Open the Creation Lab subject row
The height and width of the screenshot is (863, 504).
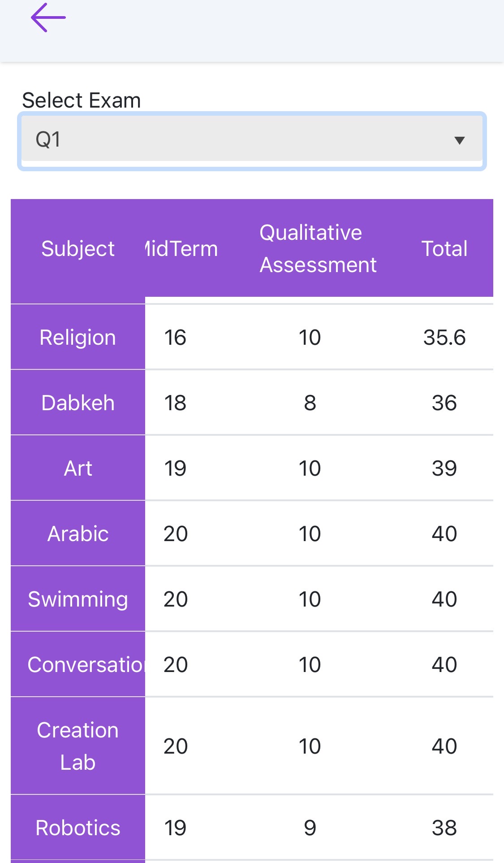pos(78,746)
